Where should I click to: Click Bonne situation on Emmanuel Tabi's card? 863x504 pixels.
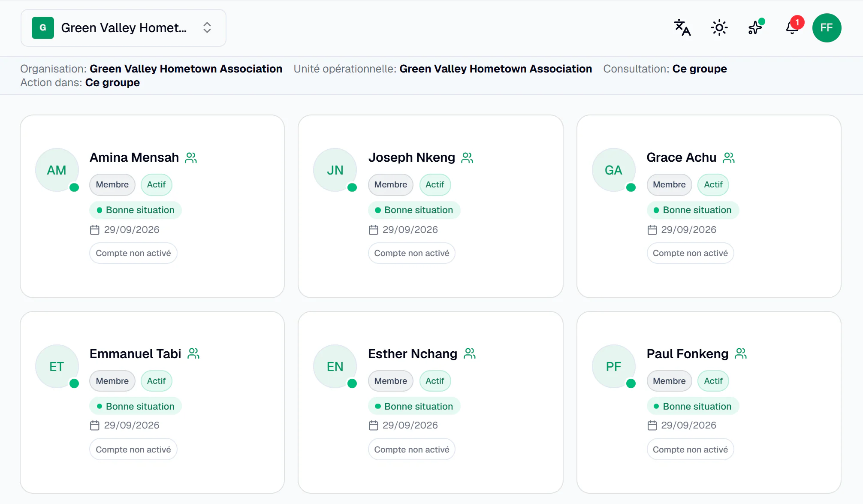pyautogui.click(x=136, y=406)
